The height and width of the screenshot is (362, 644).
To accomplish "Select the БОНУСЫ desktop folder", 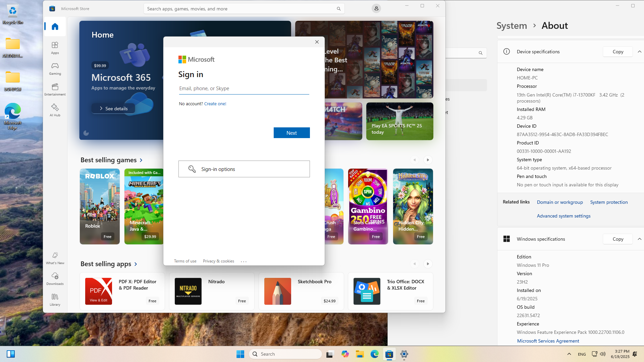I will coord(13,81).
